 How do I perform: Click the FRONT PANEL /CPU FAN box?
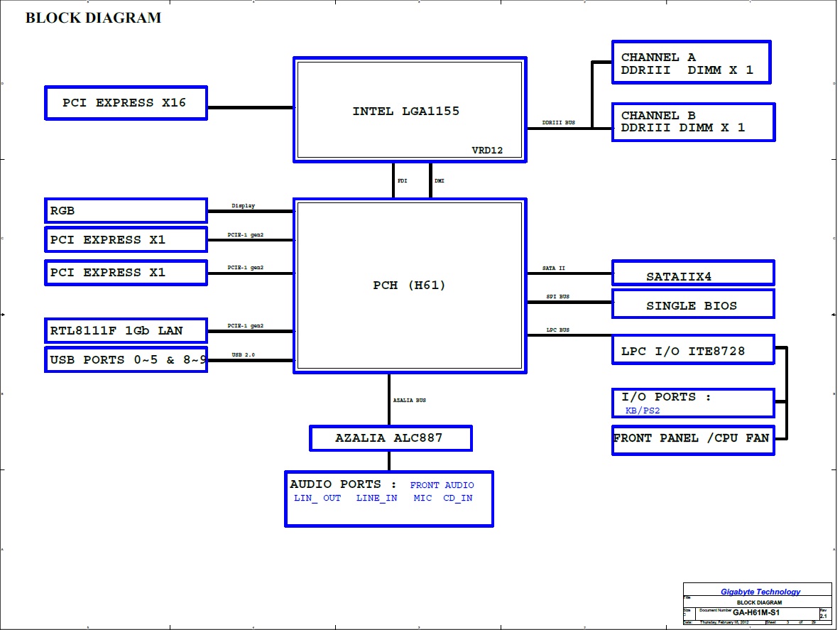coord(693,439)
